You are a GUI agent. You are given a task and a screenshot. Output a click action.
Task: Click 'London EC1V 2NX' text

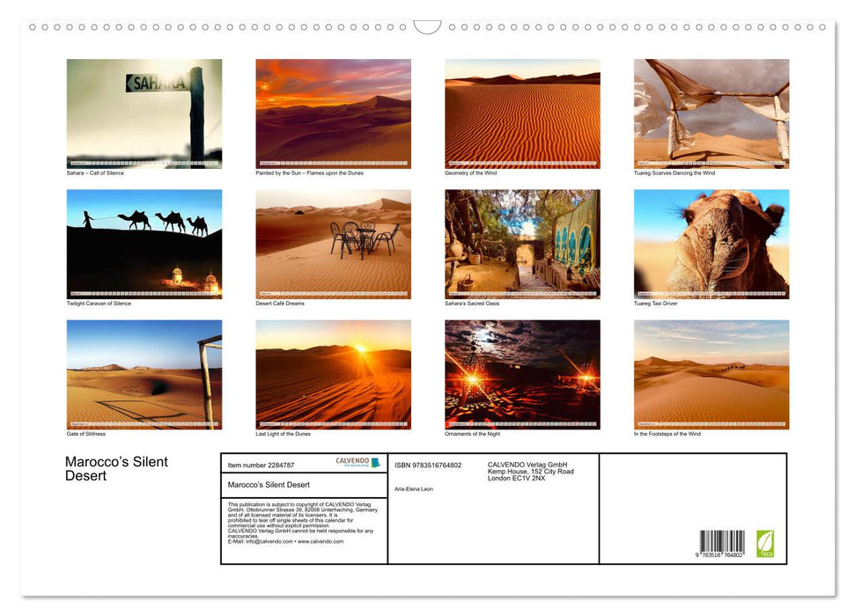pos(516,478)
